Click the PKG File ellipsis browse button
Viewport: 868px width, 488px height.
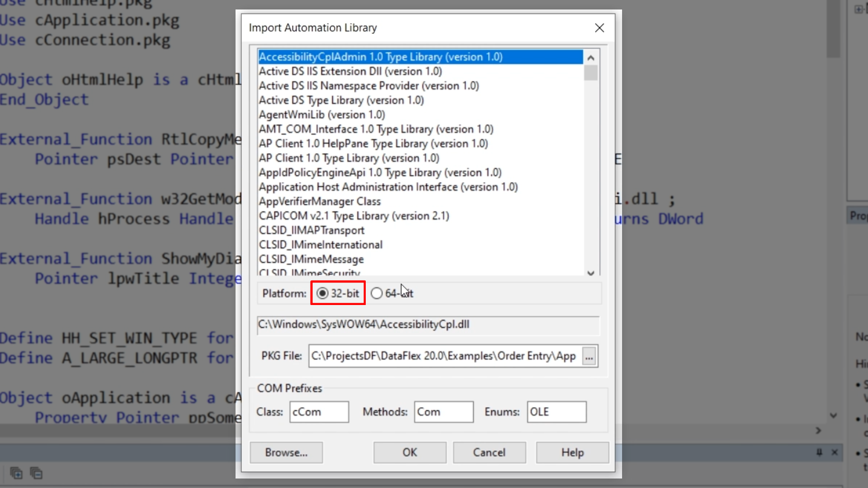tap(589, 357)
